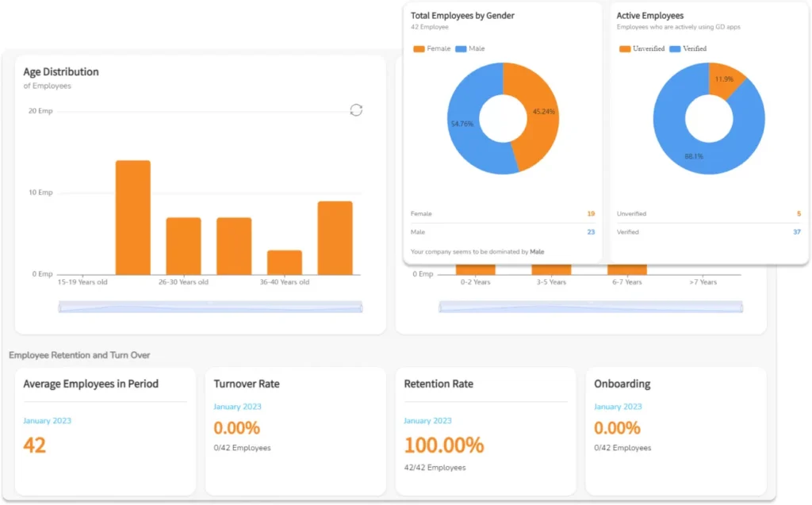Viewport: 812px width, 505px height.
Task: Refresh the Age Distribution chart
Action: pyautogui.click(x=356, y=109)
